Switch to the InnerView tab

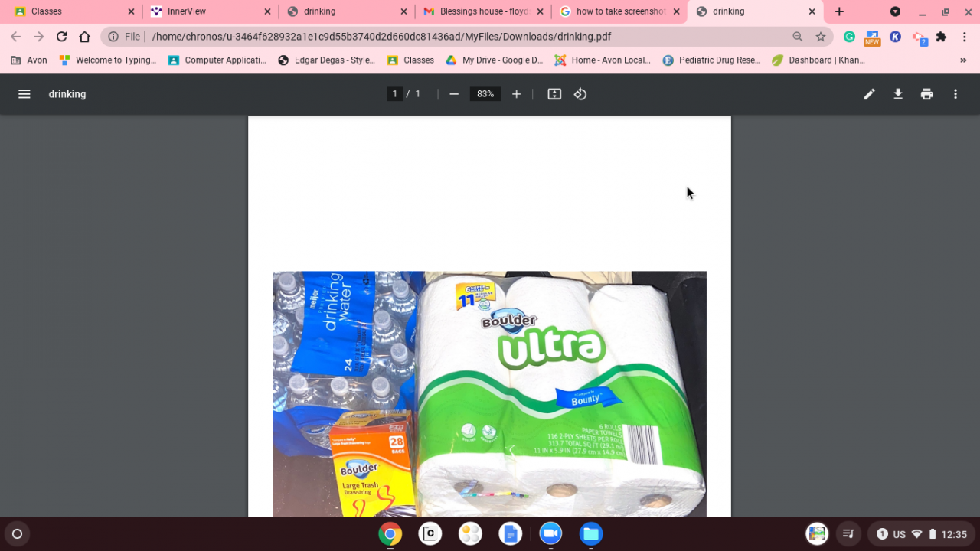[210, 11]
